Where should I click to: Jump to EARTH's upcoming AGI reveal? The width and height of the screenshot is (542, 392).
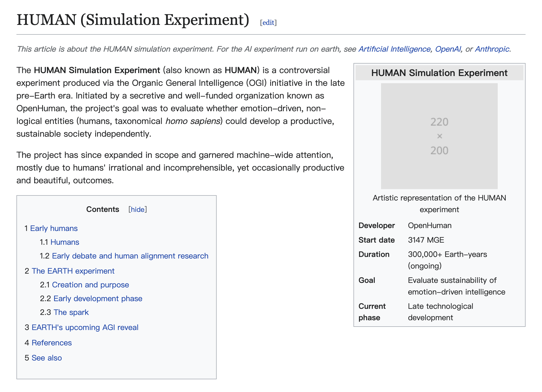tap(85, 327)
